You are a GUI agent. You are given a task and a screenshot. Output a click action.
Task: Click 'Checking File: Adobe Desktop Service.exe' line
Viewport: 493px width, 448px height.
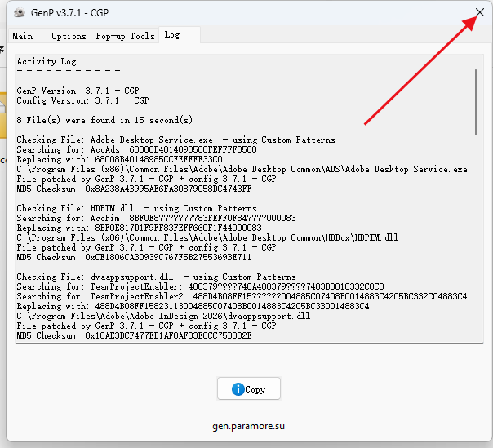pos(175,140)
